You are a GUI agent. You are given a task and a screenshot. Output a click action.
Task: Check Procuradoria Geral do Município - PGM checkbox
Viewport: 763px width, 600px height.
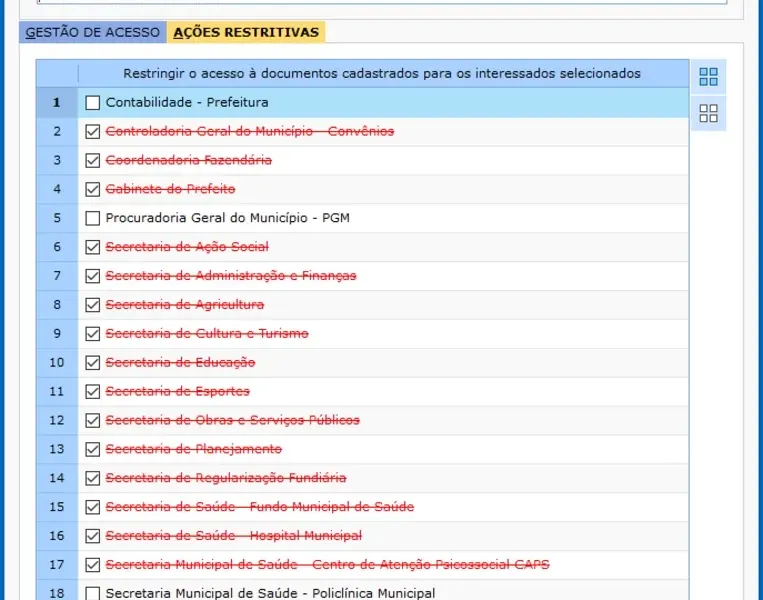click(92, 218)
